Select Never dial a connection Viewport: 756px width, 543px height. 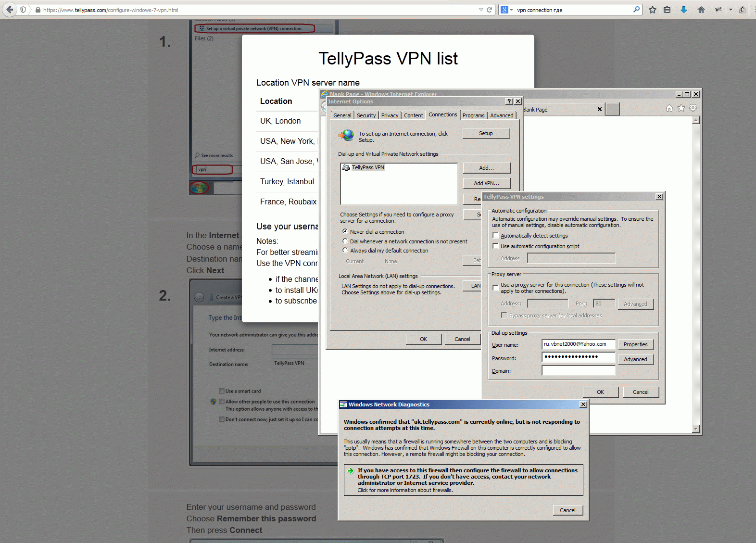click(345, 231)
